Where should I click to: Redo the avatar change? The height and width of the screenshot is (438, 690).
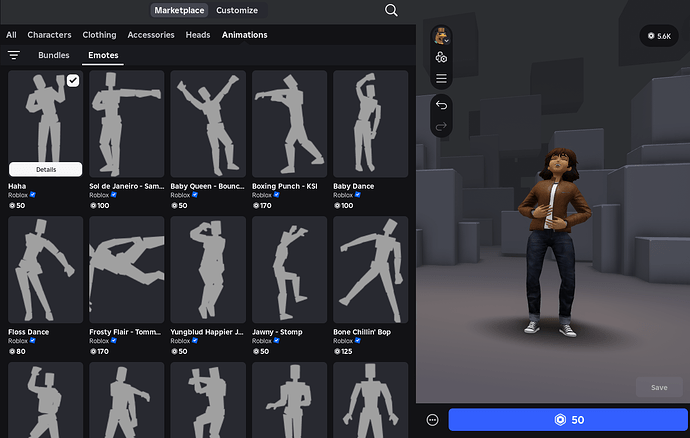[x=441, y=127]
